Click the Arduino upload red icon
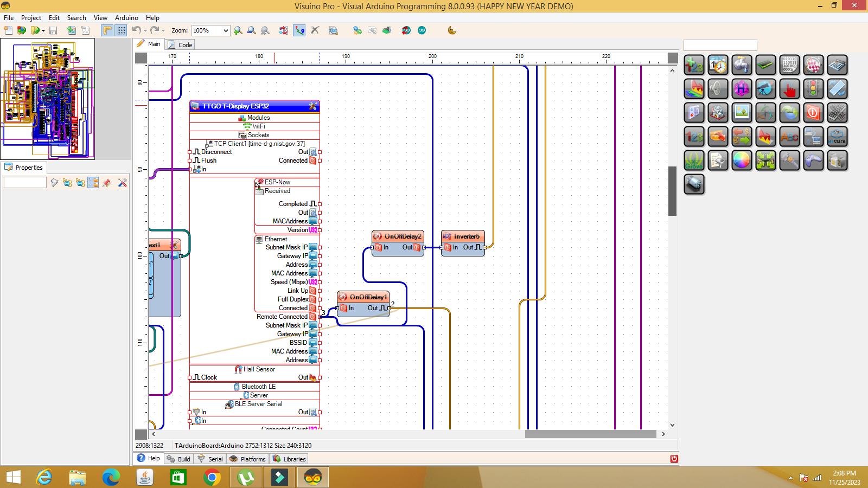This screenshot has width=868, height=488. pos(406,30)
